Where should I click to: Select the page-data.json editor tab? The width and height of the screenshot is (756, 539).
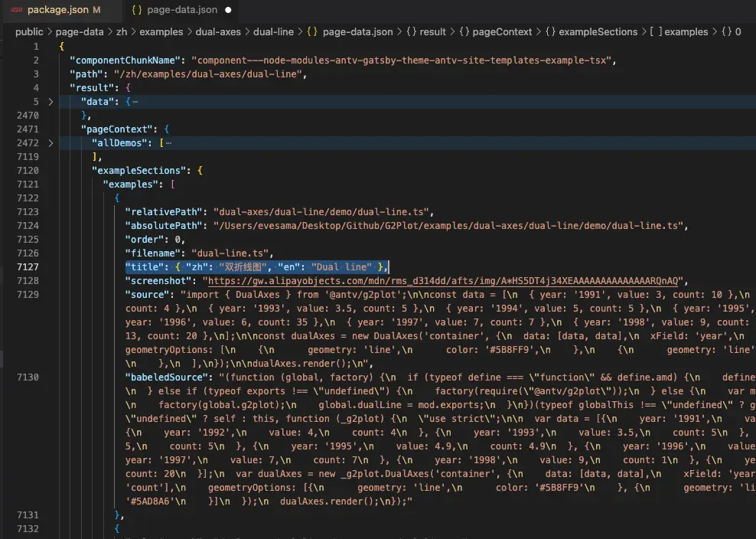point(182,10)
